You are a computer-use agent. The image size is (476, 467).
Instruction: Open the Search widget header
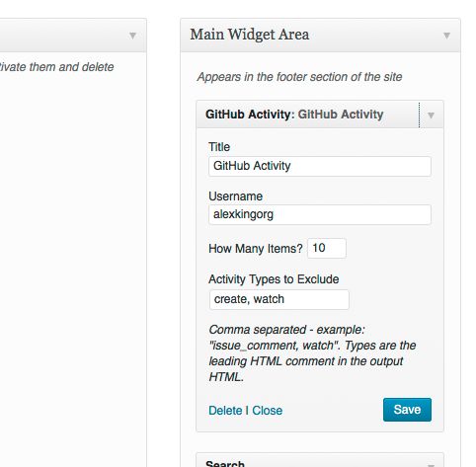point(320,460)
